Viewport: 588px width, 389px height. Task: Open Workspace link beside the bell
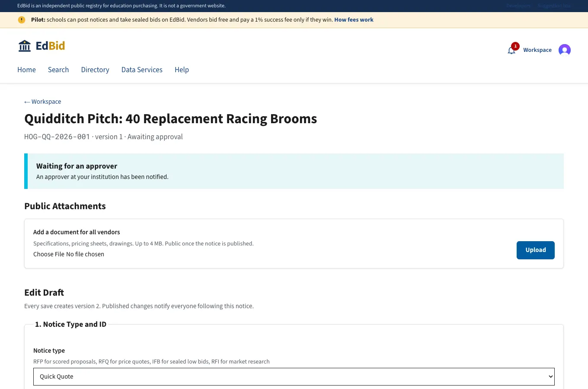pos(537,50)
